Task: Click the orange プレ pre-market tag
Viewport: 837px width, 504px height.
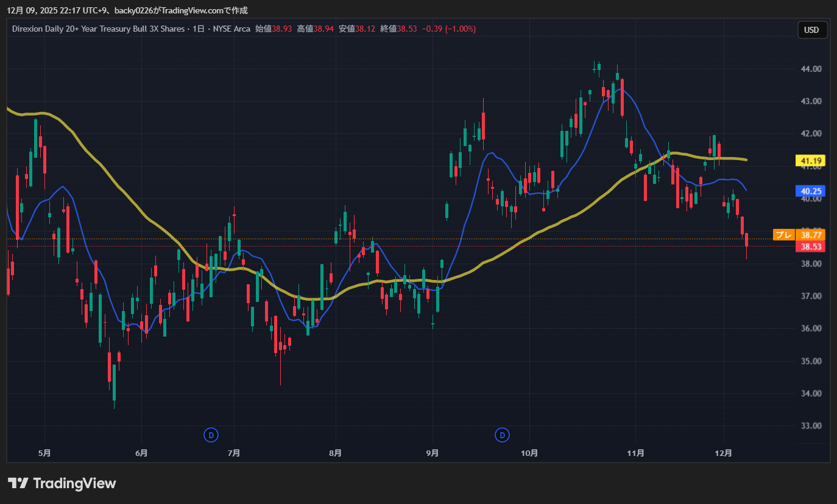Action: click(x=783, y=234)
